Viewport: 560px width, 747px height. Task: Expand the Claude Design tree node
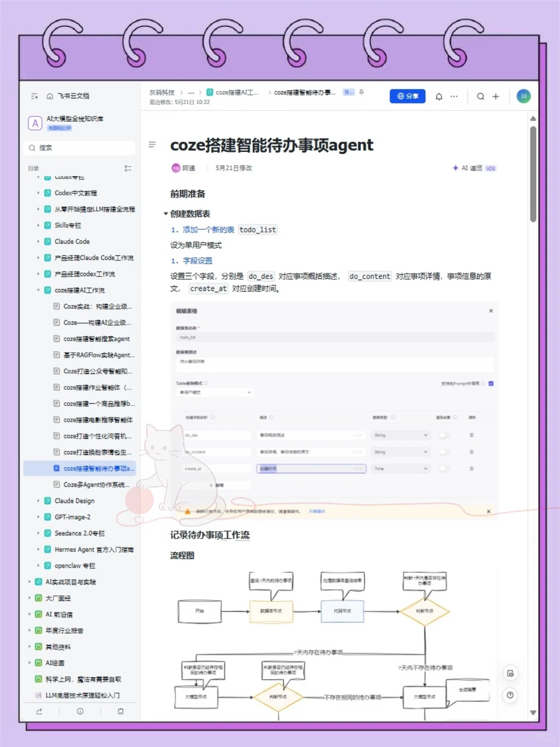click(38, 501)
